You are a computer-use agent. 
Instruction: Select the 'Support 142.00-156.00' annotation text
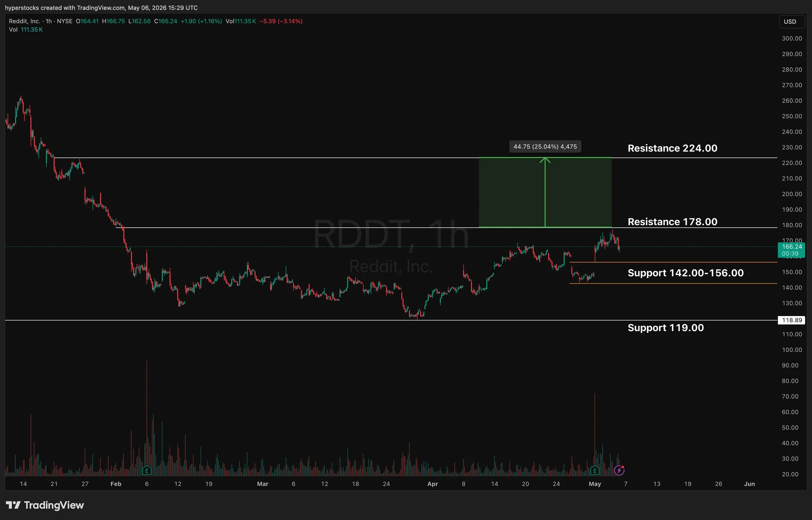[x=686, y=273]
